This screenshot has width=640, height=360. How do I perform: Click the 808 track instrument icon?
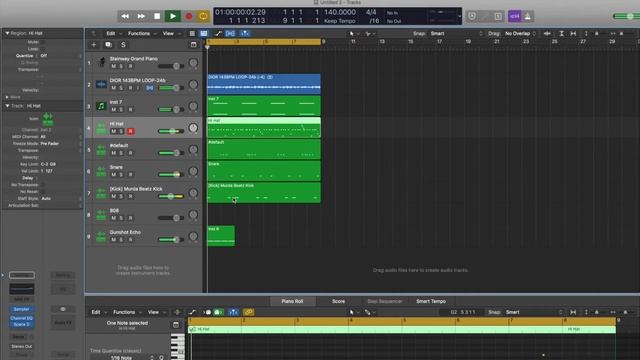[101, 215]
